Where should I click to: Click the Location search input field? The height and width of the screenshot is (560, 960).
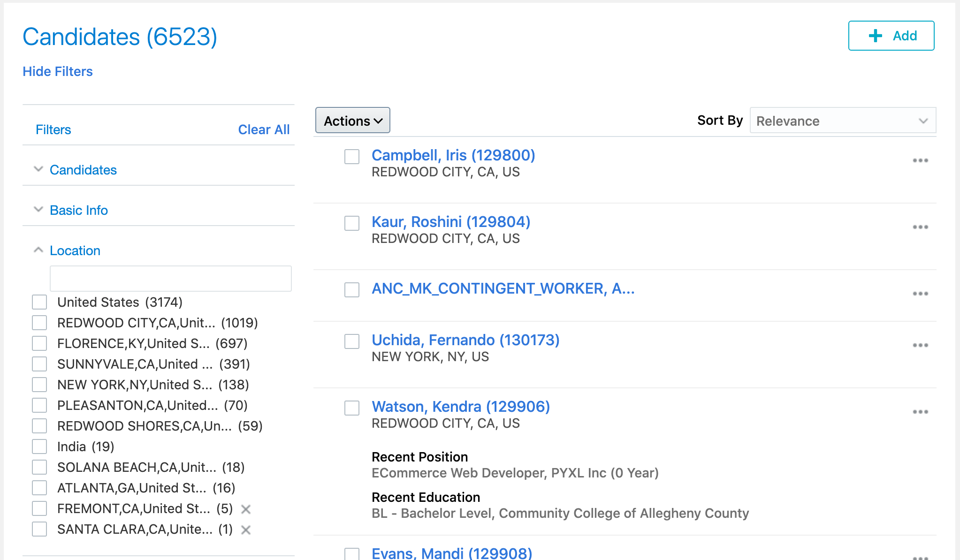[170, 279]
